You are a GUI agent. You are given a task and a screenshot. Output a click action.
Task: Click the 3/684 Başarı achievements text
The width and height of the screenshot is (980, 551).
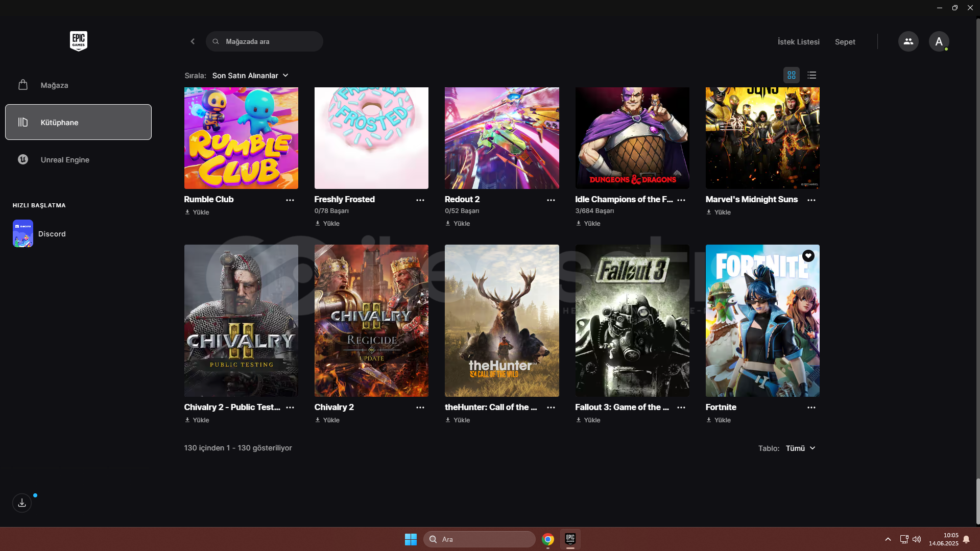point(594,210)
